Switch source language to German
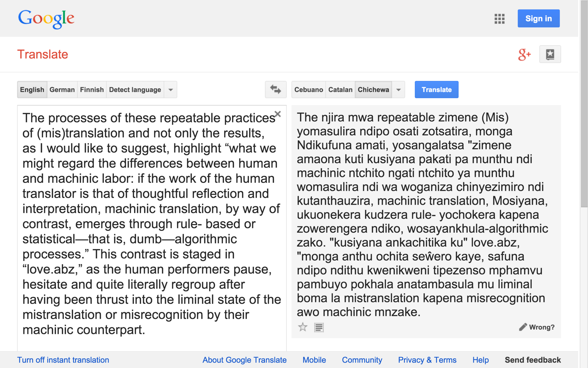588x368 pixels. coord(62,90)
